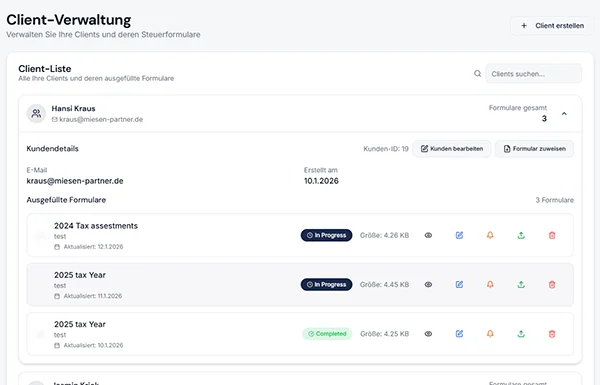Screen dimensions: 600x385
Task: Click the Größe: 4.26 KB value
Action: point(384,235)
